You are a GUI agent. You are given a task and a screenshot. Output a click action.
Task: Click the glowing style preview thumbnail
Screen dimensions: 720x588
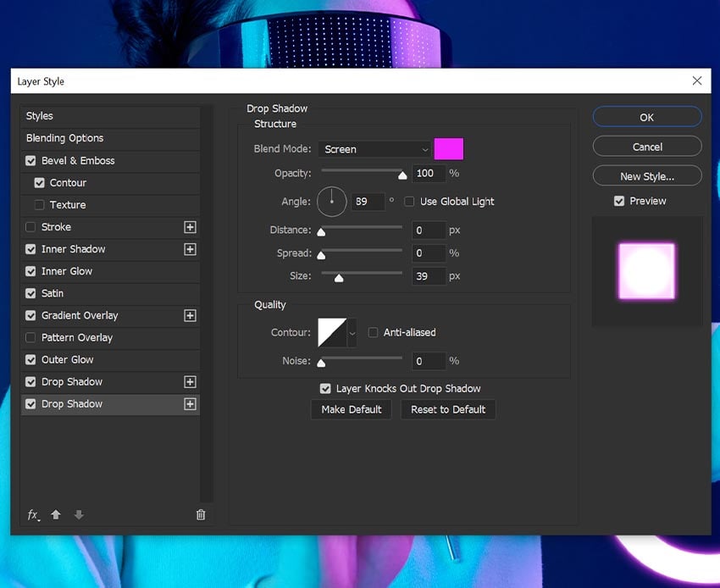coord(646,271)
